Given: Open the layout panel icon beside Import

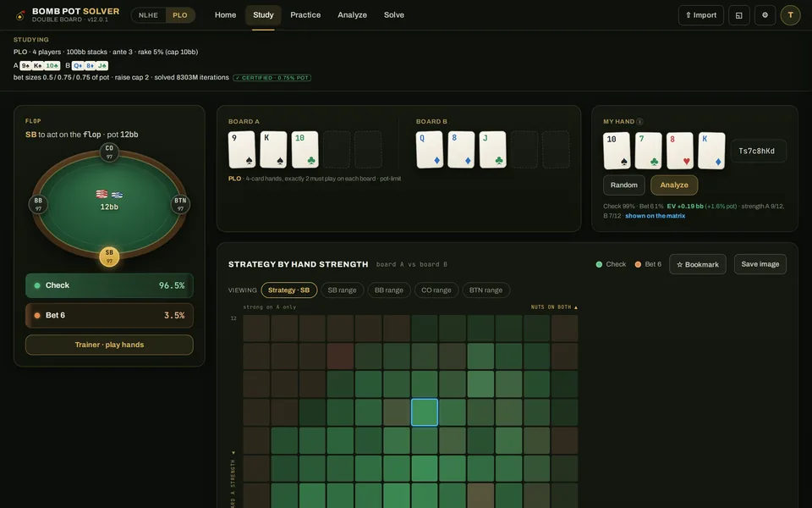Looking at the screenshot, I should tap(739, 15).
